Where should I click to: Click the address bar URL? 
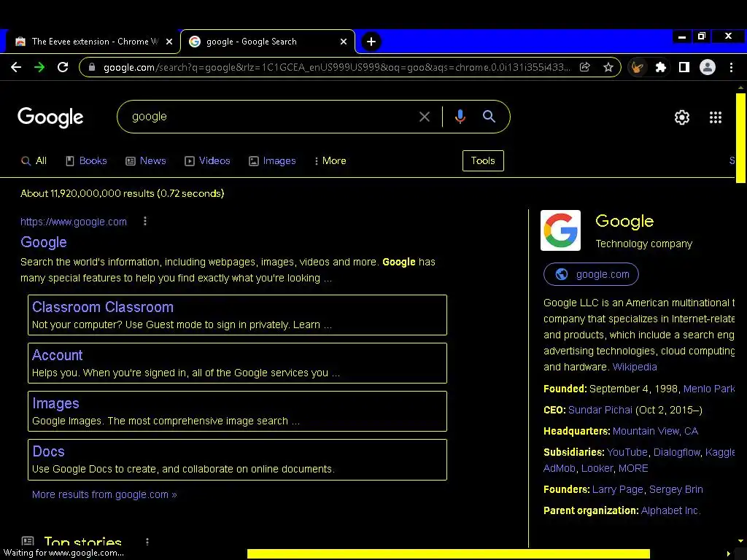tap(336, 68)
